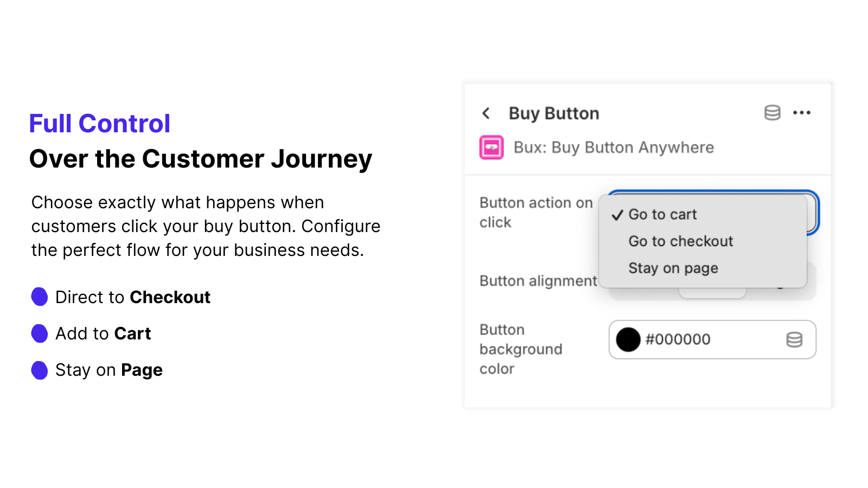Click the "Buy Button" panel title
The image size is (868, 488).
(554, 113)
